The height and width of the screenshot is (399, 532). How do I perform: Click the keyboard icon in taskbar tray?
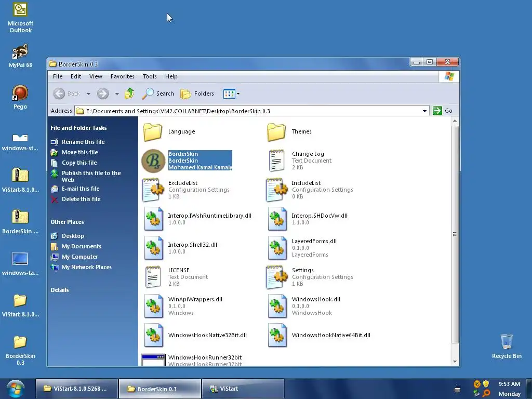[x=457, y=389]
